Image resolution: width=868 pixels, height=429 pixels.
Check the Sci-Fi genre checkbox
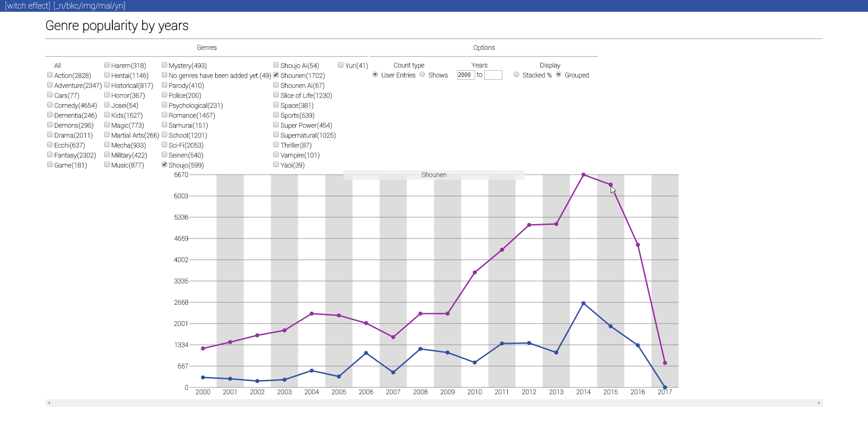coord(164,145)
